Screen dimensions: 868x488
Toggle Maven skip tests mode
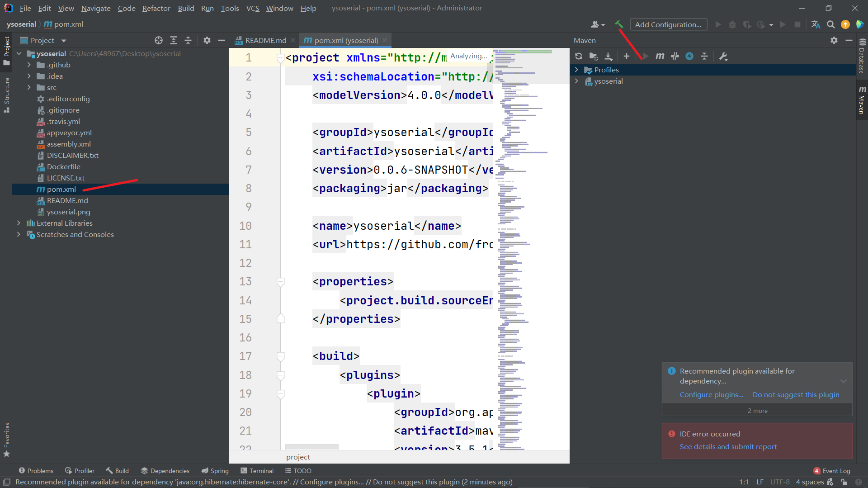tap(689, 56)
